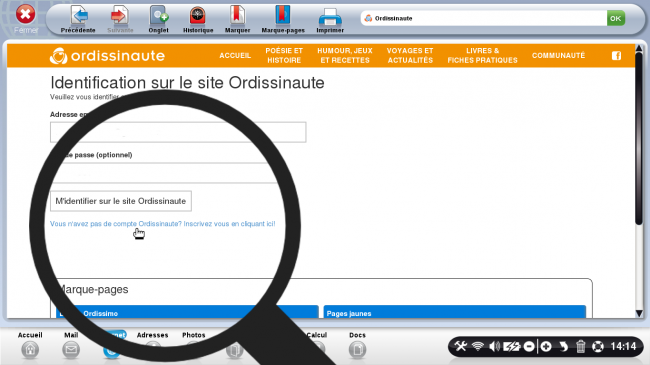Screen dimensions: 650x365
Task: Open the Wi-Fi icon in the tray
Action: (x=478, y=346)
